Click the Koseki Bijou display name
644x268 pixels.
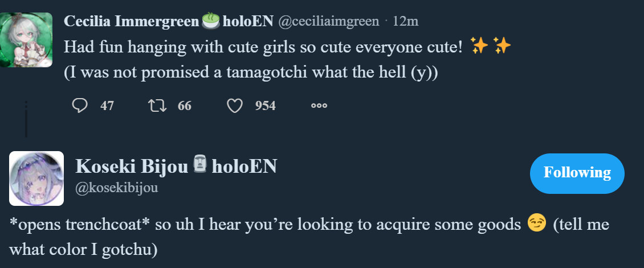tap(132, 166)
